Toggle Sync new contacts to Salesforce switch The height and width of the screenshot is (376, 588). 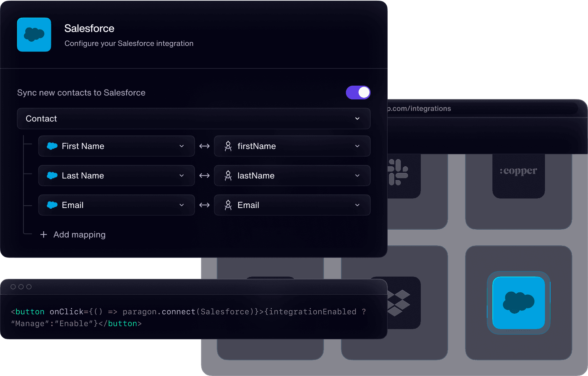tap(358, 93)
